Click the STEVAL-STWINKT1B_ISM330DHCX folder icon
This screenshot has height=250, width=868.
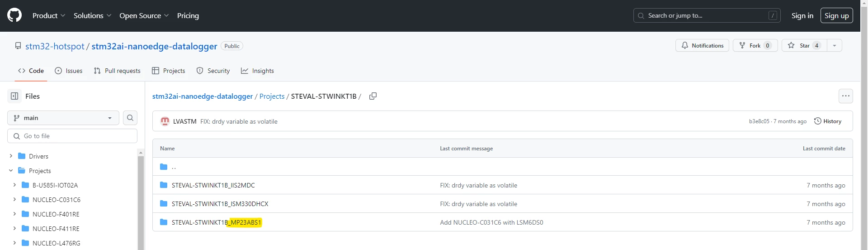click(x=164, y=204)
